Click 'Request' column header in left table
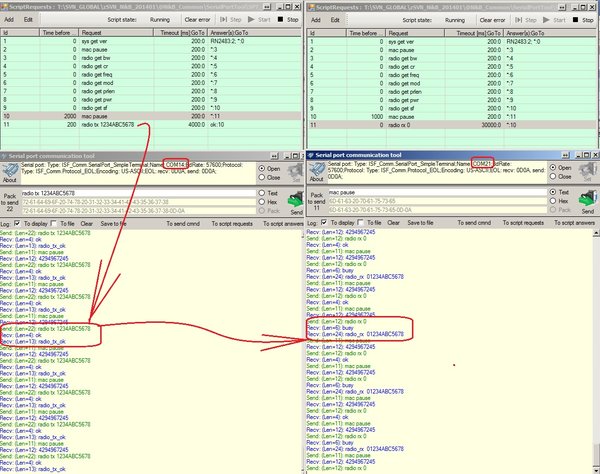This screenshot has height=474, width=600. (116, 33)
